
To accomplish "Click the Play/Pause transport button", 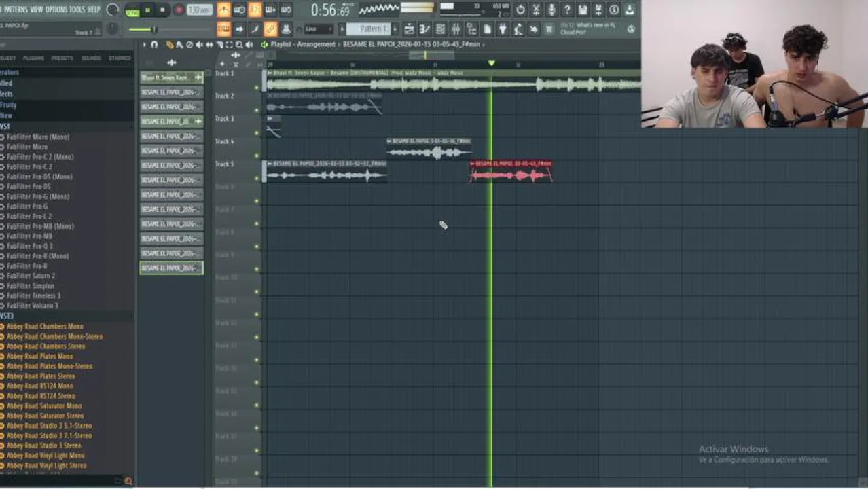I will pyautogui.click(x=147, y=10).
